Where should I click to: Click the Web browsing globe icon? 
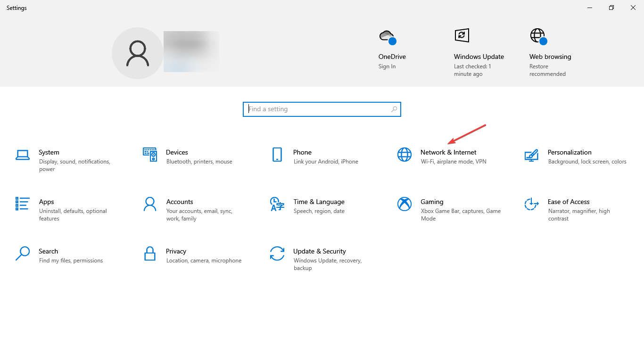point(537,35)
